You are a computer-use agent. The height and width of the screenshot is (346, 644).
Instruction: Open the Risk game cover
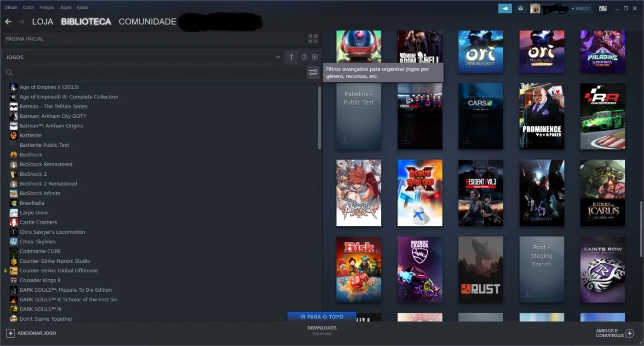click(359, 270)
